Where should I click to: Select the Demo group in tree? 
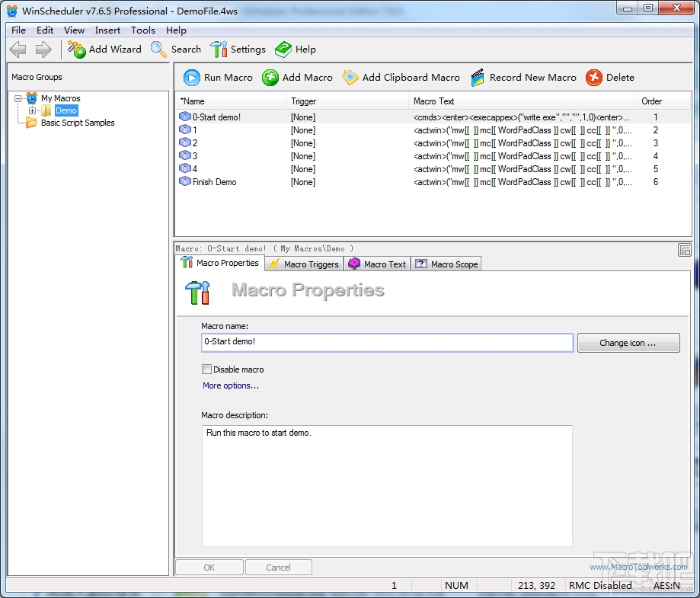coord(66,110)
